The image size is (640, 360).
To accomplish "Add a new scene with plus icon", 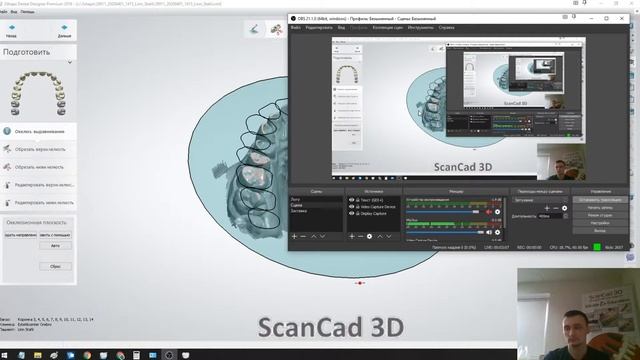I will click(x=294, y=236).
